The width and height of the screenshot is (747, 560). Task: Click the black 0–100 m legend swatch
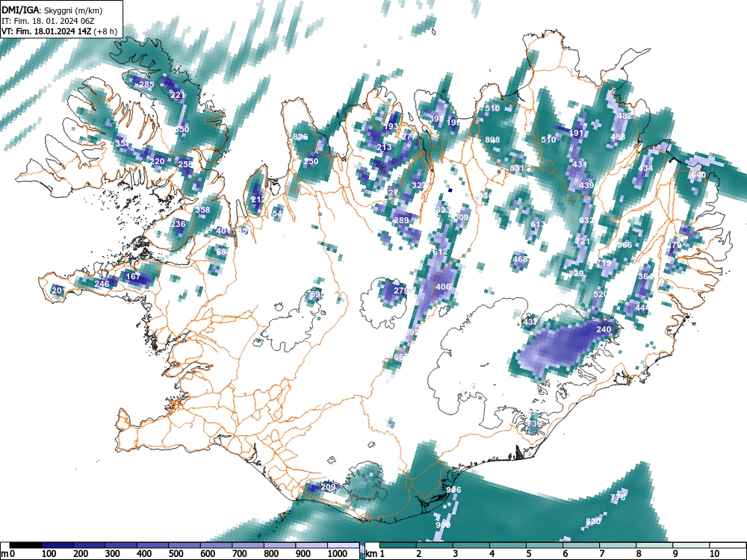[25, 545]
